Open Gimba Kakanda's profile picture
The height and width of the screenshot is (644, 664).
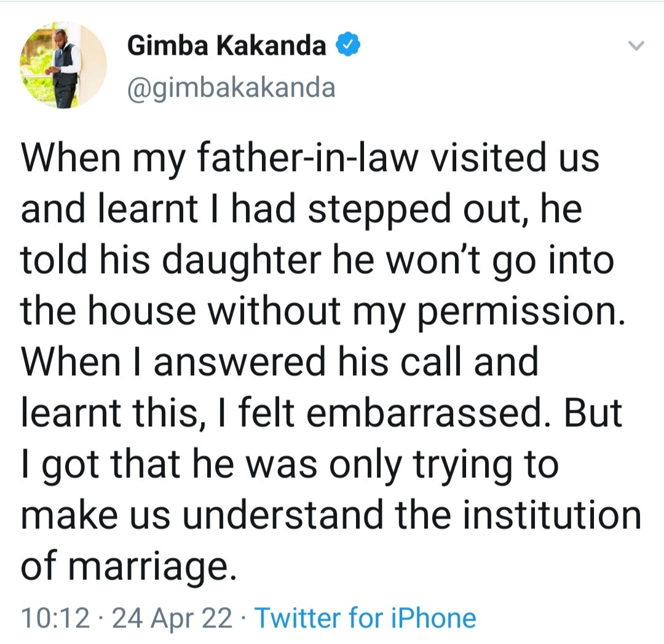tap(63, 65)
